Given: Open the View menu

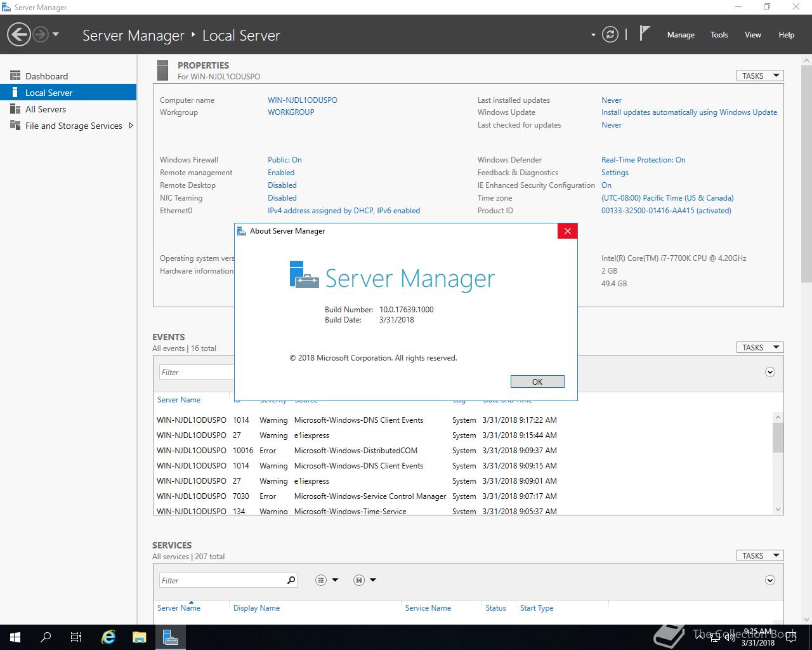Looking at the screenshot, I should pyautogui.click(x=753, y=35).
